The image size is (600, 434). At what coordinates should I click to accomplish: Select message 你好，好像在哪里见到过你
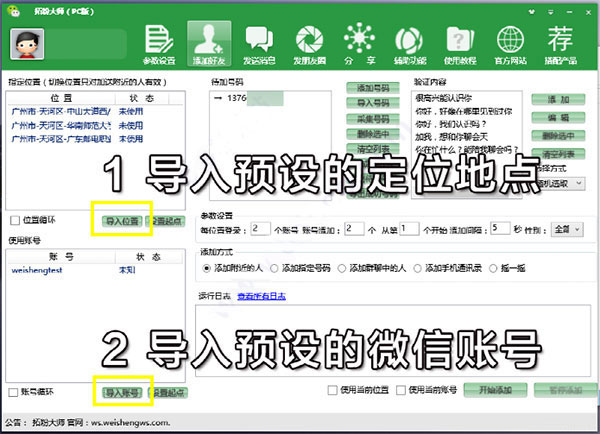click(x=466, y=111)
